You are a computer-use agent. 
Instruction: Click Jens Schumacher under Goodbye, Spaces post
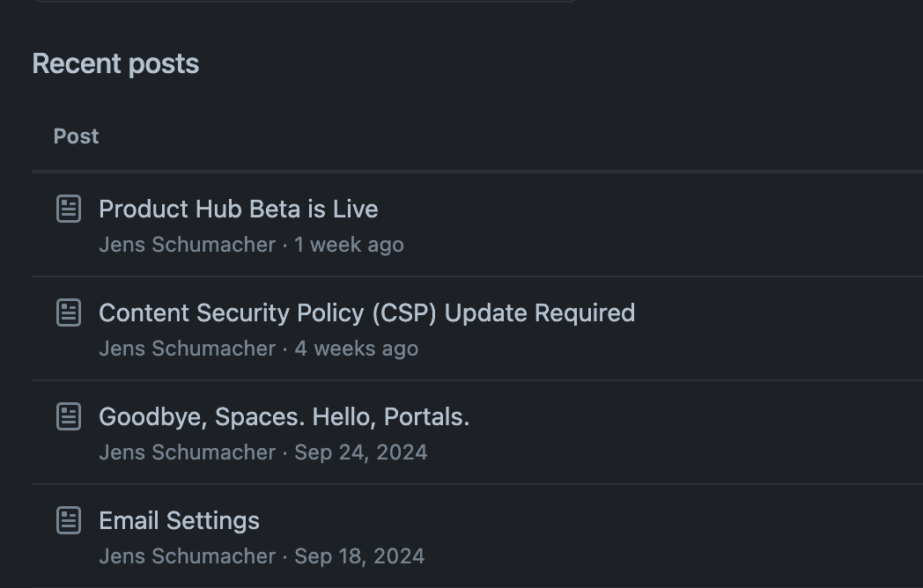[187, 452]
